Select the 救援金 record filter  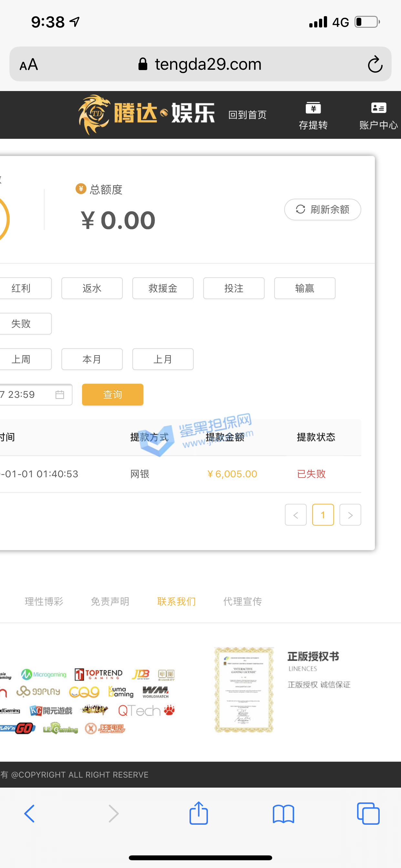coord(163,288)
